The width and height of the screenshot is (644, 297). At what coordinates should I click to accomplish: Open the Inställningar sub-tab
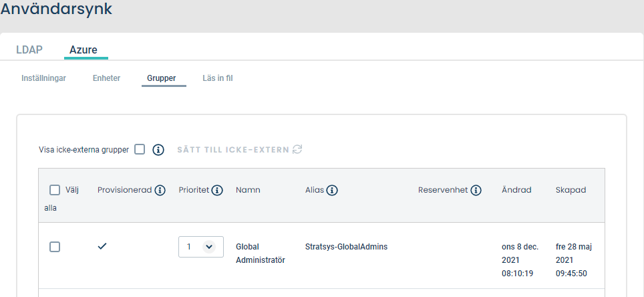[43, 78]
